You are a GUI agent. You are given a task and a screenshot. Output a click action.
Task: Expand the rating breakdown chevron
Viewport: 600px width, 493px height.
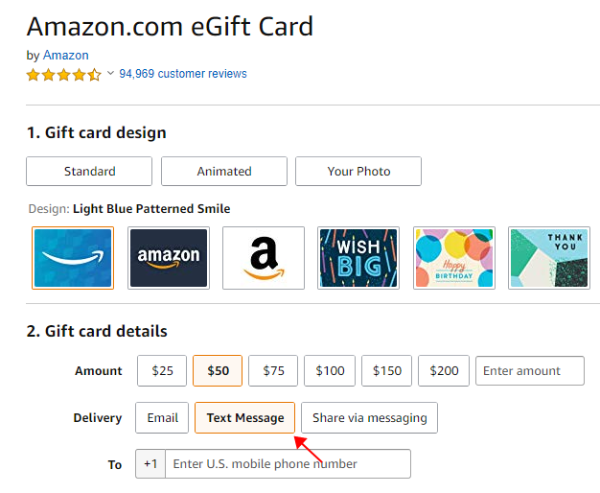point(110,73)
